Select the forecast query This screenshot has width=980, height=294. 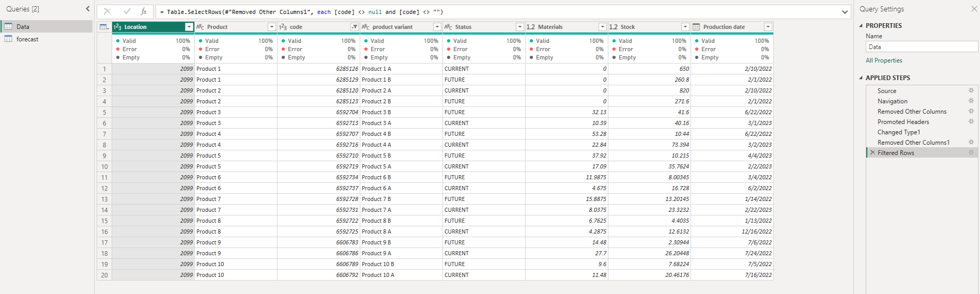pos(27,39)
